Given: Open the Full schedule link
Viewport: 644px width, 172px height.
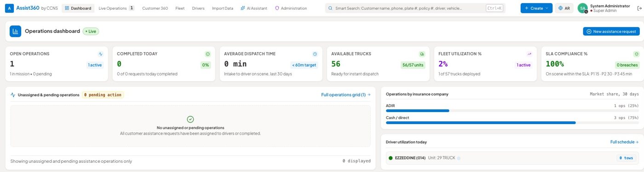Looking at the screenshot, I should (x=624, y=142).
